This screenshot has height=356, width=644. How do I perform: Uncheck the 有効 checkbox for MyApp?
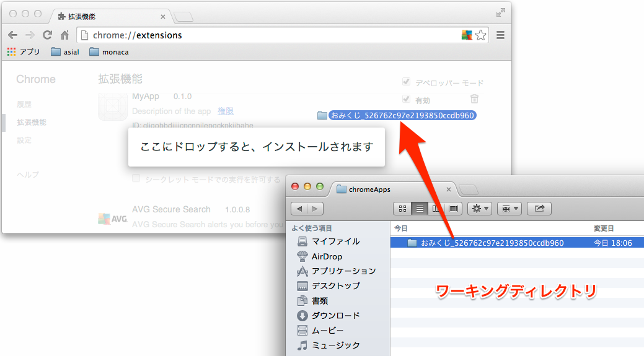[x=407, y=99]
